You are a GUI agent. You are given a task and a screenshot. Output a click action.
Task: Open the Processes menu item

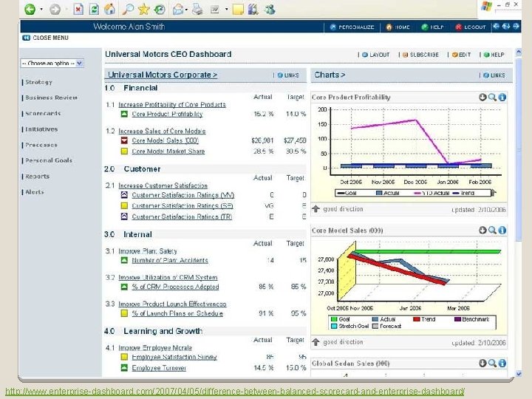[41, 145]
